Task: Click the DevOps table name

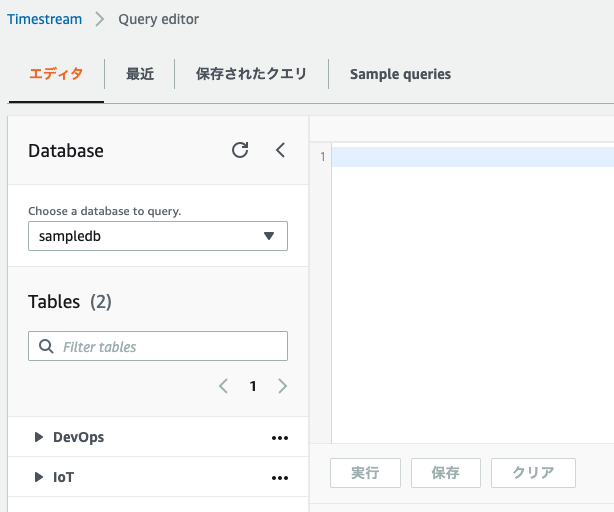Action: [79, 437]
